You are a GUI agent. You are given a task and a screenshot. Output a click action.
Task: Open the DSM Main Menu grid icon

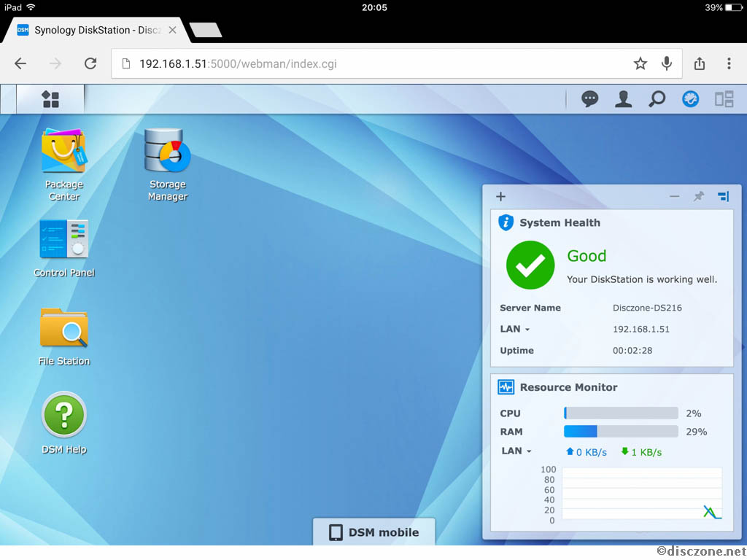(x=50, y=99)
